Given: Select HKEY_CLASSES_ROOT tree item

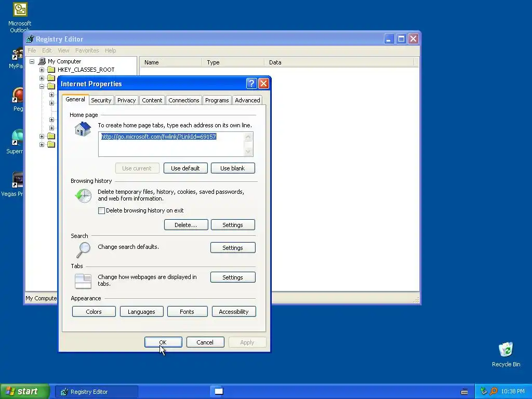Looking at the screenshot, I should pyautogui.click(x=86, y=70).
